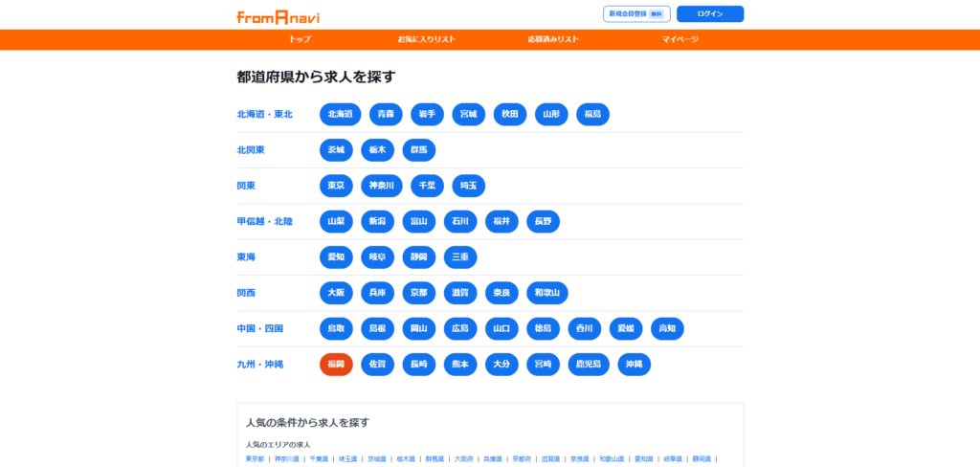Open お気に入りリスト in the orange navigation bar

point(426,39)
